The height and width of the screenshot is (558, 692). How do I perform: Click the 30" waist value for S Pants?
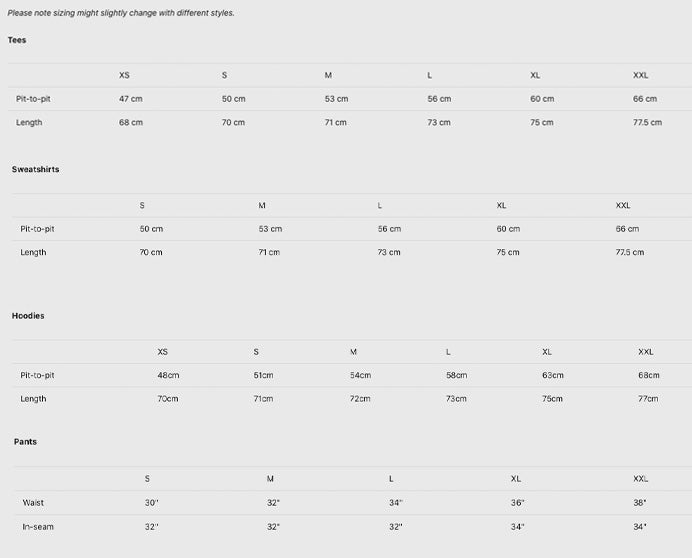coord(151,503)
